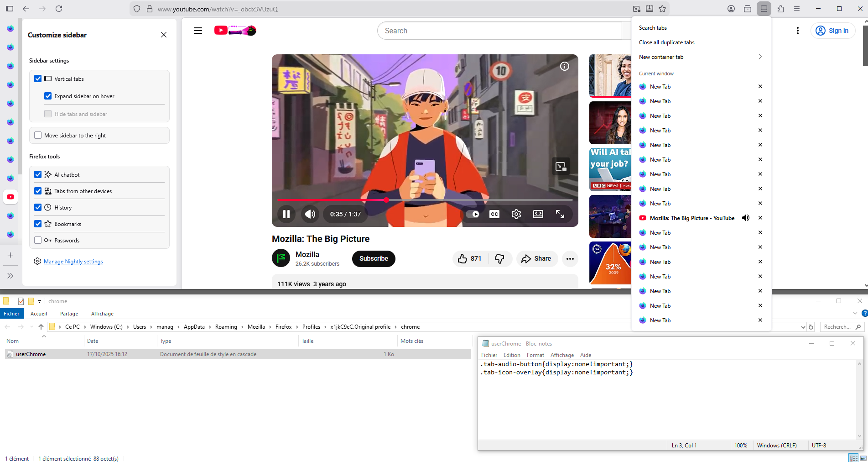Subscribe to the Mozilla channel
The height and width of the screenshot is (462, 868).
pyautogui.click(x=374, y=259)
